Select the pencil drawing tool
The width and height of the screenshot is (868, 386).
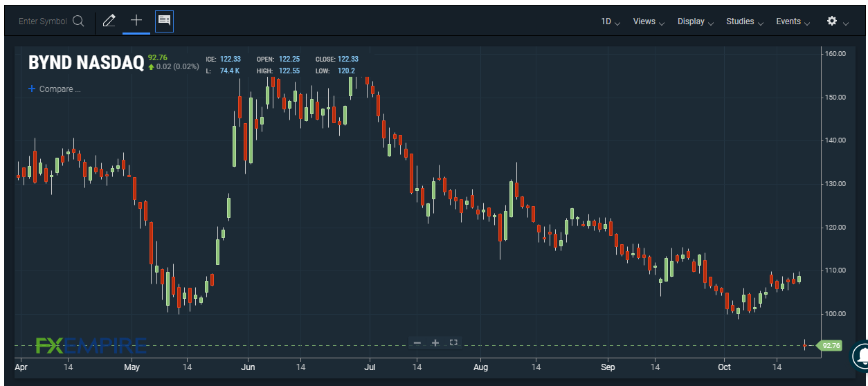[109, 21]
